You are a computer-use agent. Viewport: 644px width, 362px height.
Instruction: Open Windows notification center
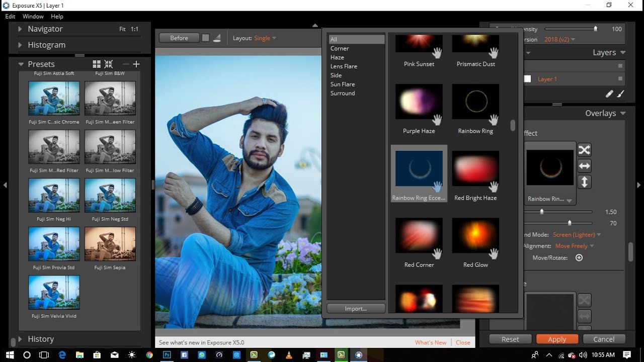click(x=627, y=354)
